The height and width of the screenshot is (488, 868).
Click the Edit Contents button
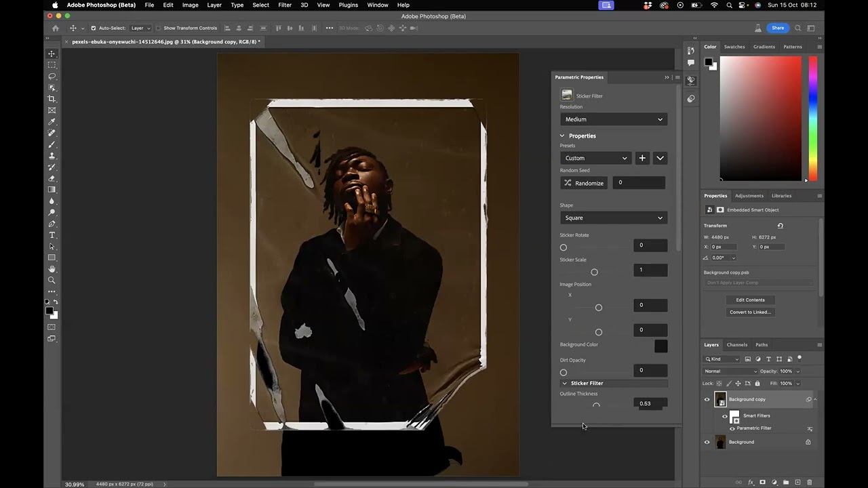750,300
